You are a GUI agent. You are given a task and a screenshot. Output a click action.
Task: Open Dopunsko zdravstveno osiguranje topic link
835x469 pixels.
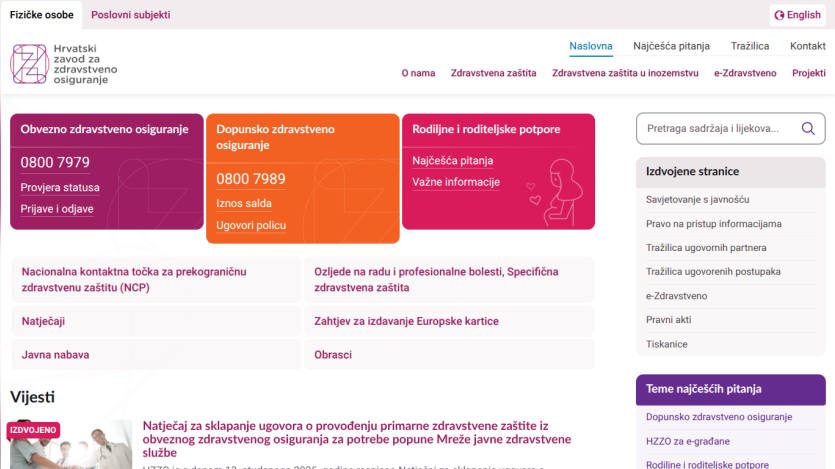[719, 417]
